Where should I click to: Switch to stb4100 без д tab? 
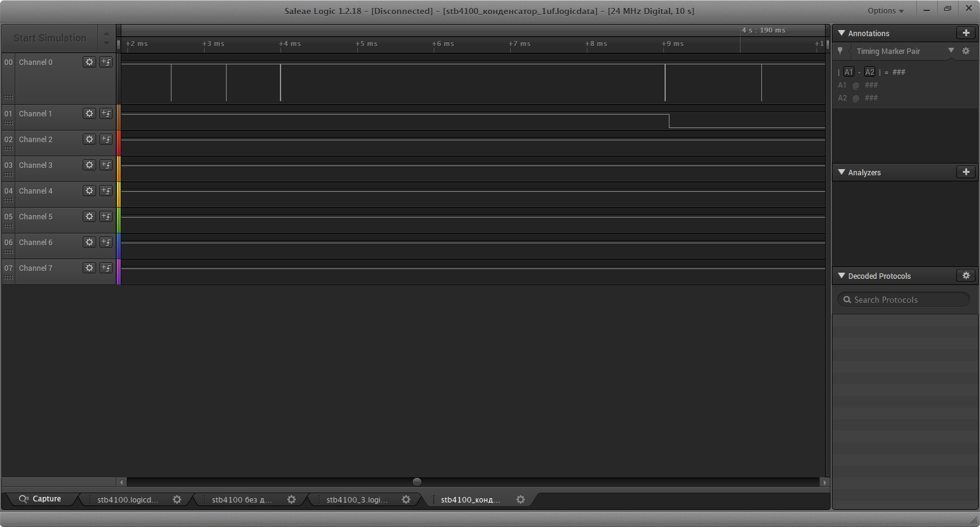(242, 499)
